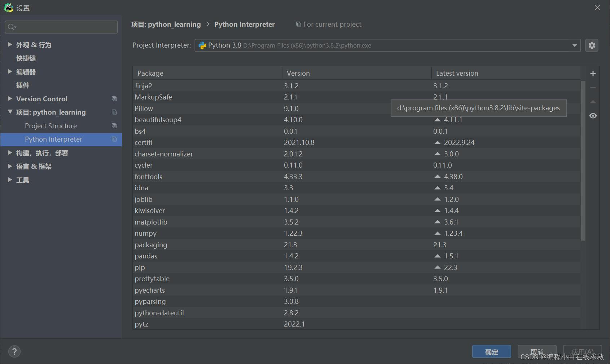Select the python-dateutil package row

pyautogui.click(x=356, y=313)
